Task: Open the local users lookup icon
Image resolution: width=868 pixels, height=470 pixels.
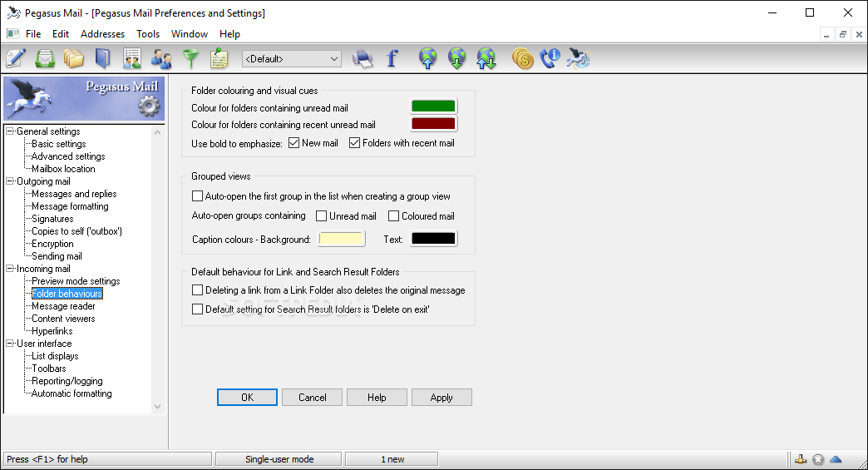Action: coord(161,58)
